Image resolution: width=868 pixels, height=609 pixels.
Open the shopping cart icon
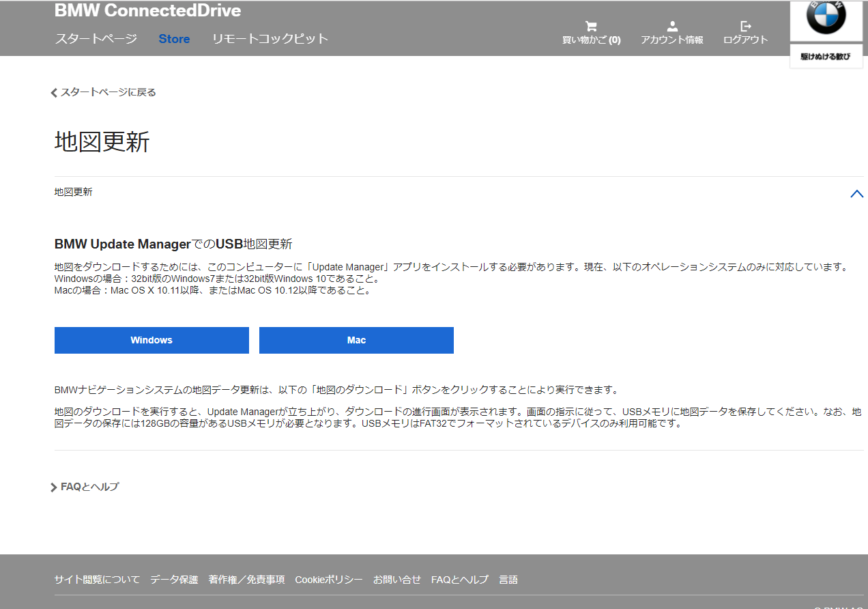click(x=591, y=27)
